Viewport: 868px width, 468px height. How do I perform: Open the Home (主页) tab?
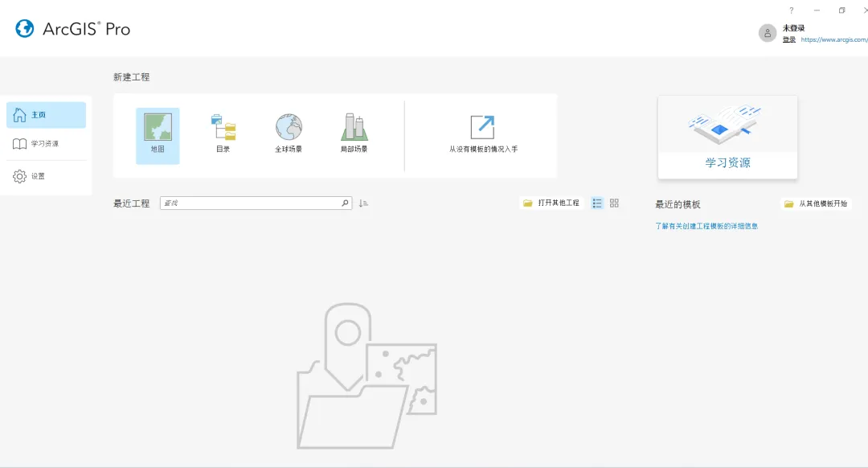pyautogui.click(x=47, y=115)
